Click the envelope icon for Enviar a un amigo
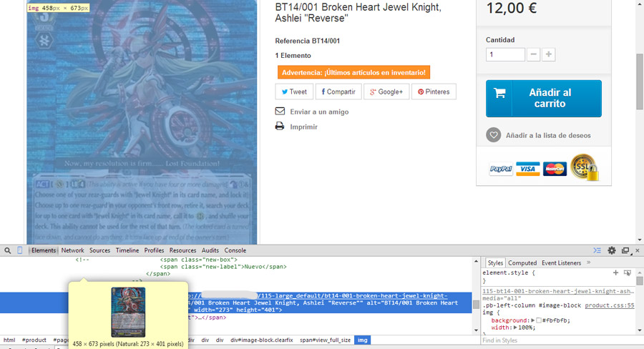 pyautogui.click(x=280, y=112)
